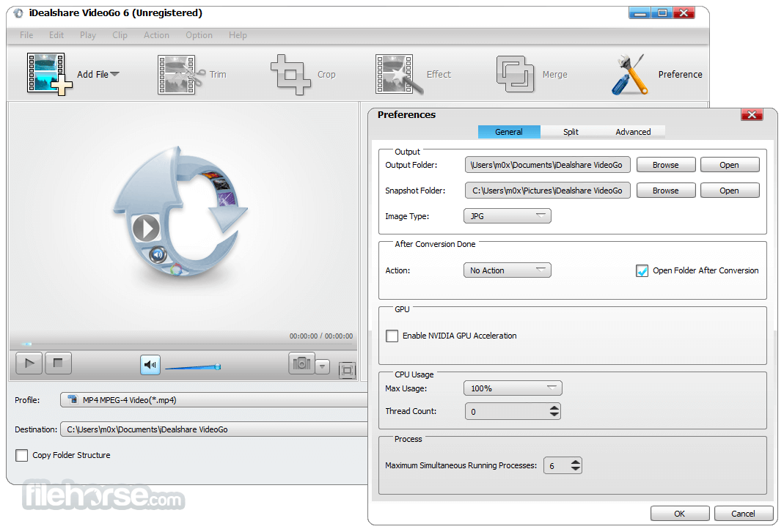
Task: Open the Option menu
Action: coord(199,35)
